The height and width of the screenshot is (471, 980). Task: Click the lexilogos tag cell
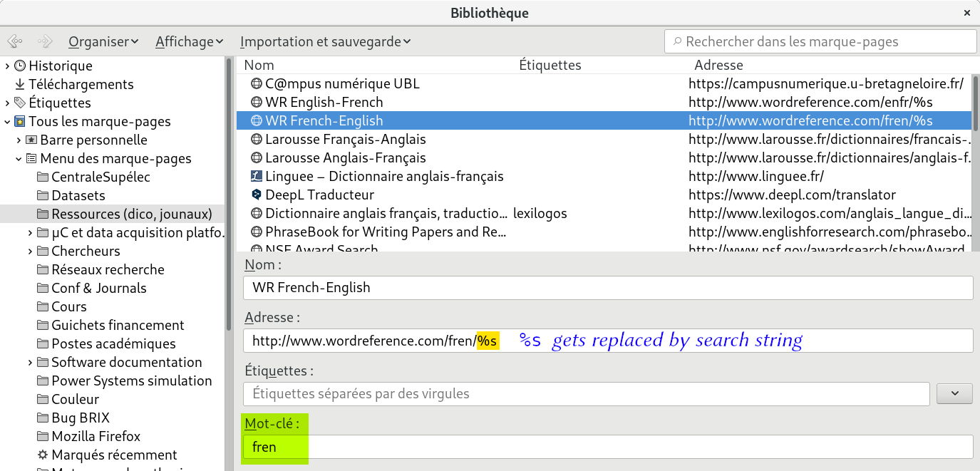click(x=540, y=213)
